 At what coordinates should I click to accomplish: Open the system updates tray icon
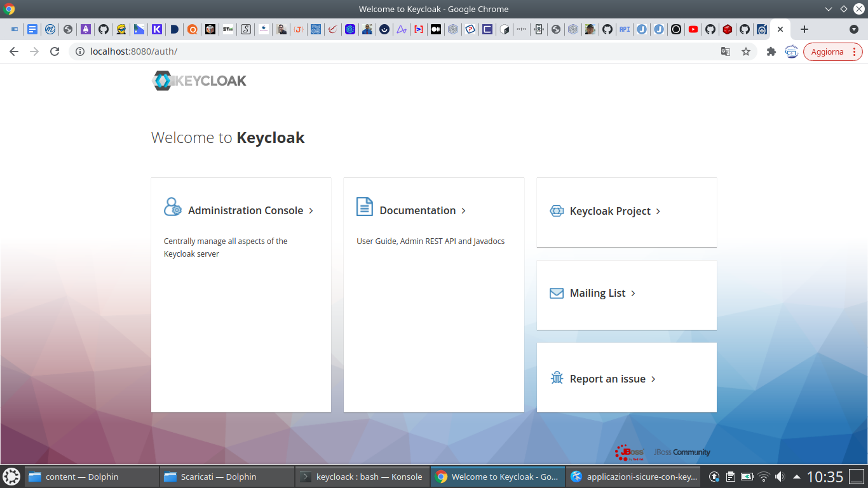click(714, 477)
